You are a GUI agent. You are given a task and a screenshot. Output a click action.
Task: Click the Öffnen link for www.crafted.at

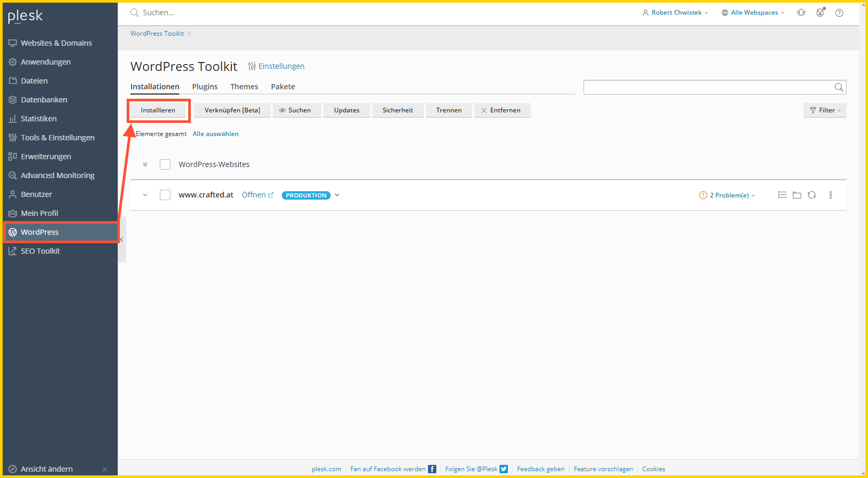point(258,195)
